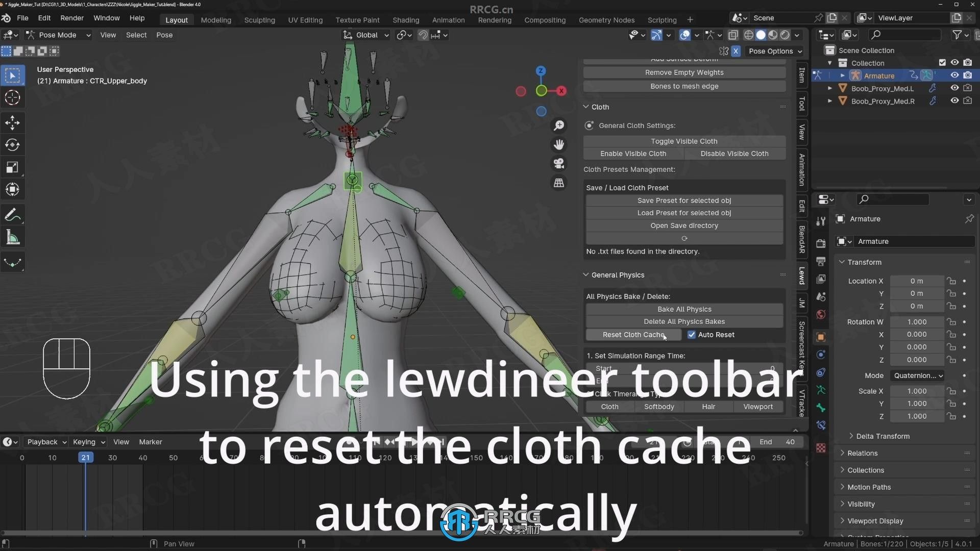980x551 pixels.
Task: Toggle camera view icon
Action: tap(559, 164)
